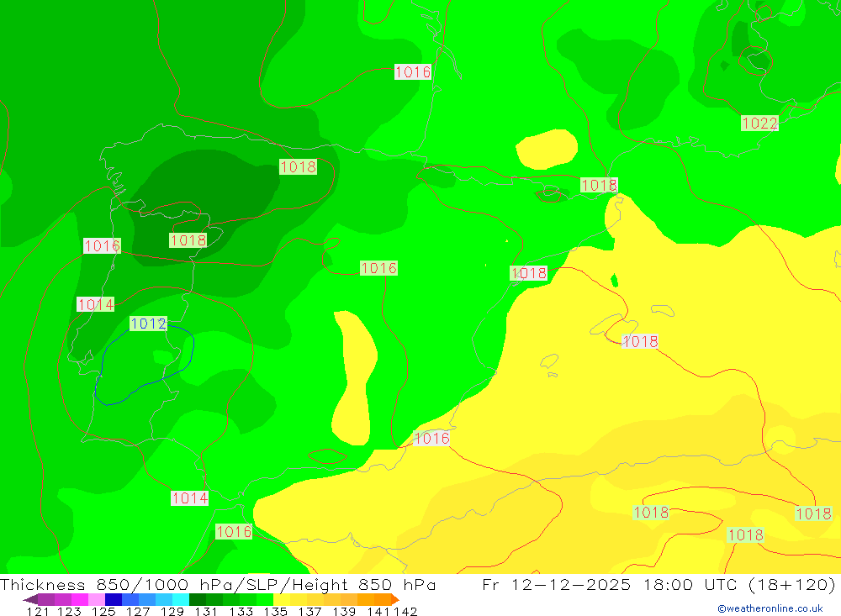This screenshot has width=841, height=616.
Task: Click the cyan legend swatch before 131
Action: click(181, 599)
